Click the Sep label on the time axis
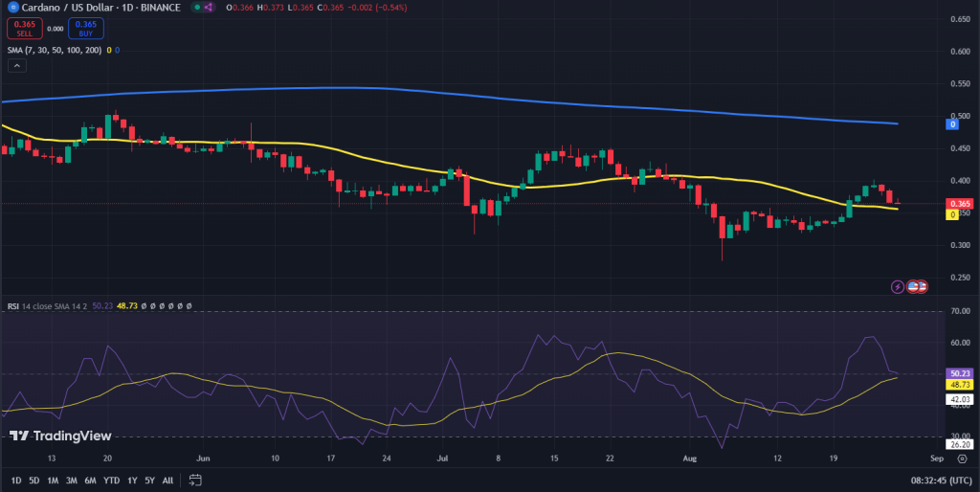980x492 pixels. point(936,458)
